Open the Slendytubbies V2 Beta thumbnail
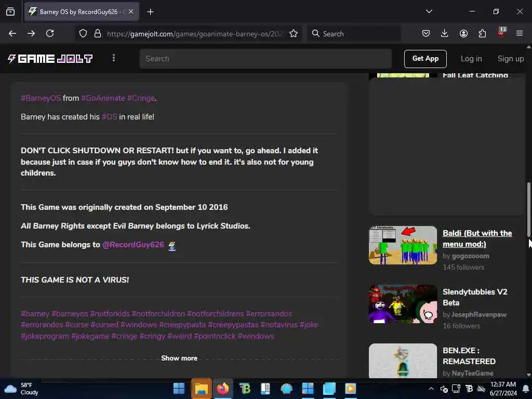This screenshot has height=399, width=532. [x=403, y=303]
